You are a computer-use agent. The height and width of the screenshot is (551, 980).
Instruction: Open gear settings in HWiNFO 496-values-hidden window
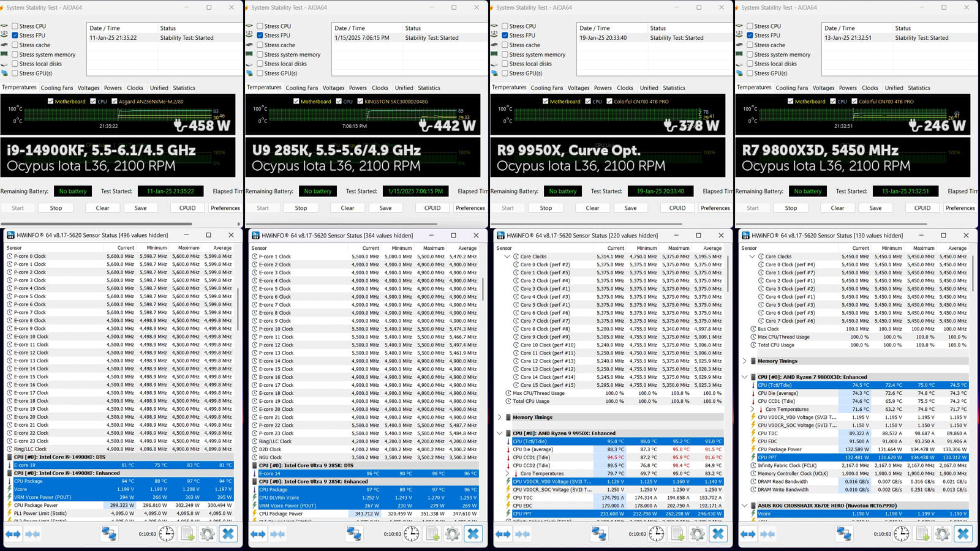tap(208, 534)
